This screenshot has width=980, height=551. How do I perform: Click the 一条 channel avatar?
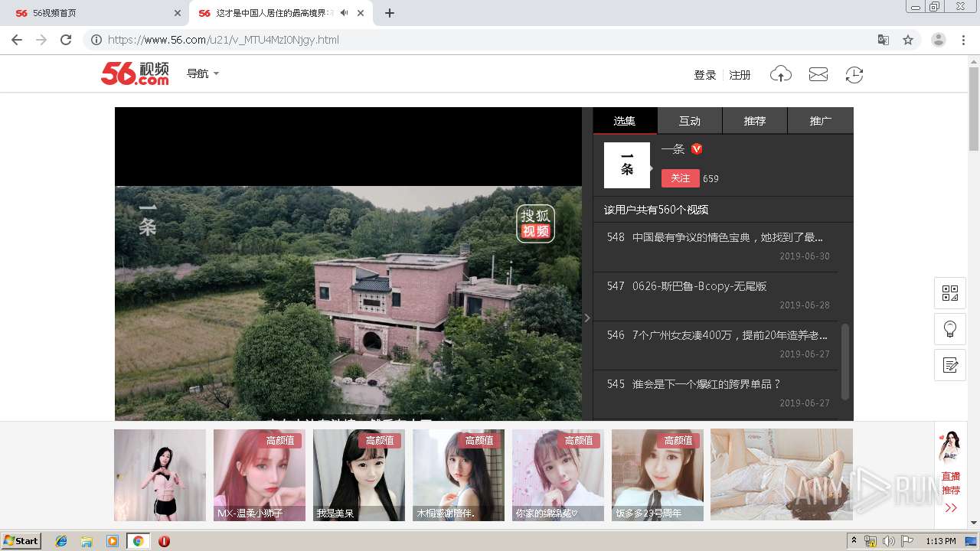click(627, 165)
